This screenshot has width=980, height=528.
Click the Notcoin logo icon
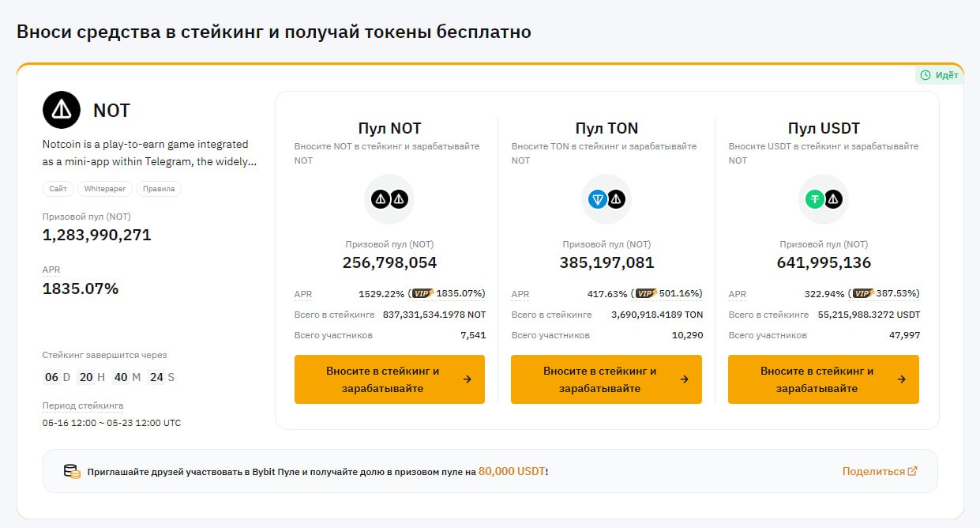62,110
